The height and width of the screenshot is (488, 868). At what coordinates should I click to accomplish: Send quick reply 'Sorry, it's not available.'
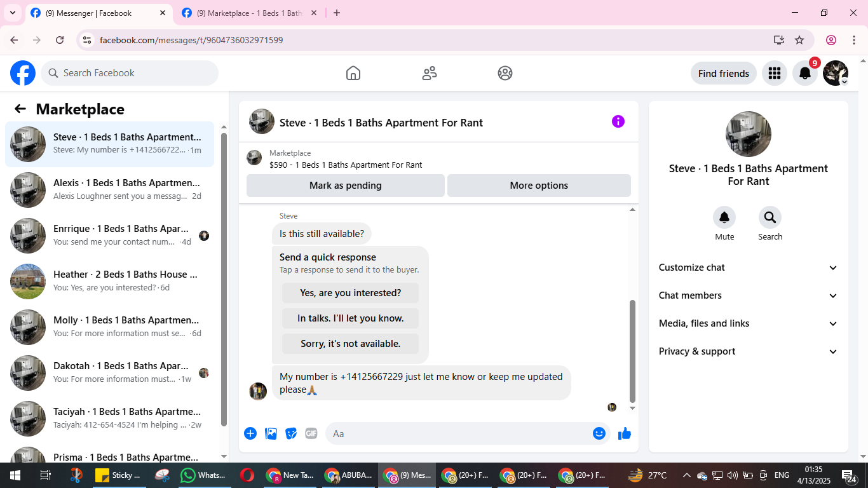351,344
